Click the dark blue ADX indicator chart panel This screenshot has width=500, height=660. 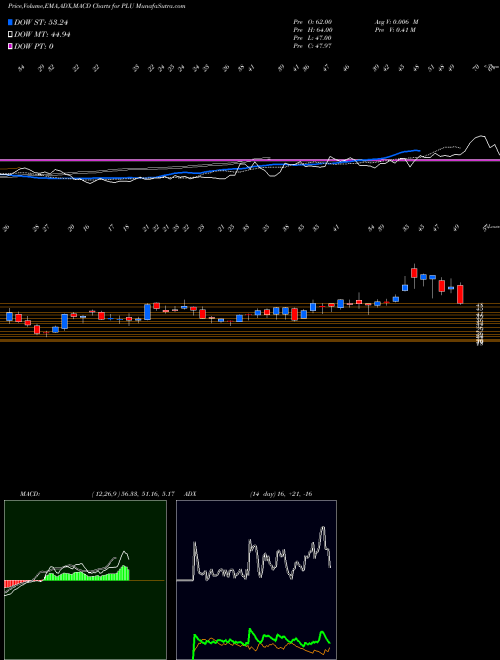click(x=256, y=580)
